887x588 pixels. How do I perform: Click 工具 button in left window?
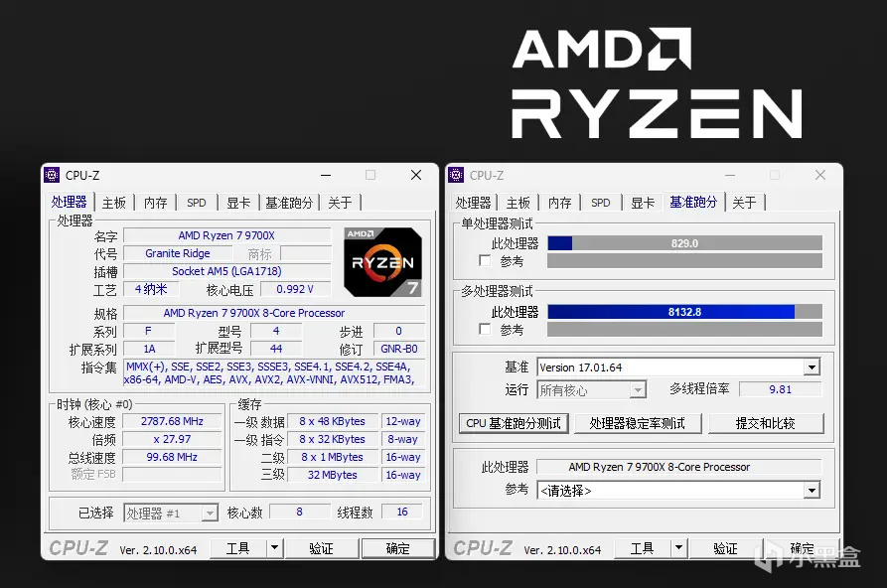coord(238,548)
